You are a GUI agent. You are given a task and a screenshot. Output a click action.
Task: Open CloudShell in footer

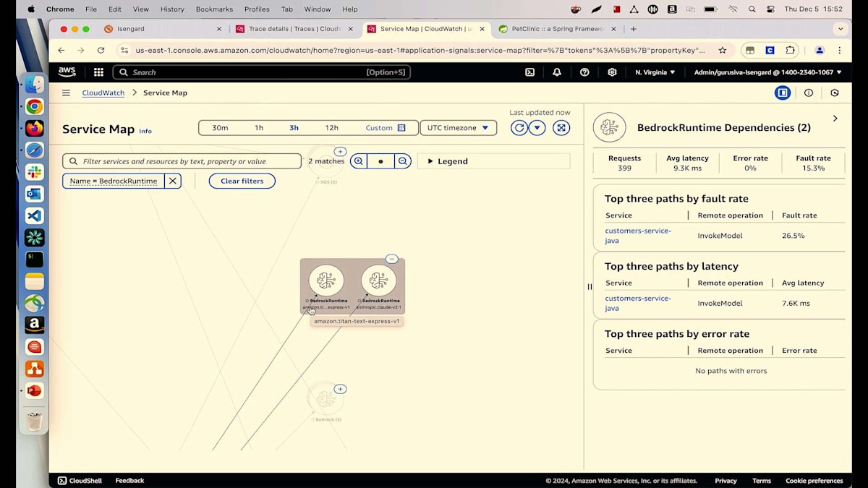click(x=80, y=481)
